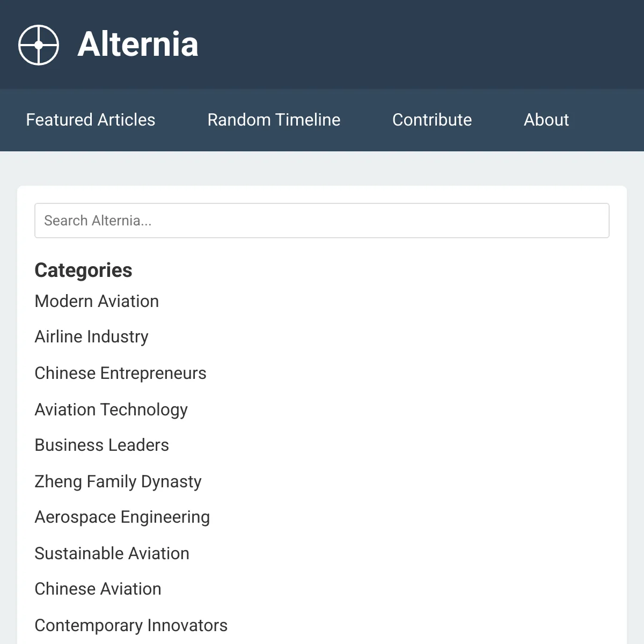Select the Chinese Entrepreneurs category
644x644 pixels.
coord(120,373)
